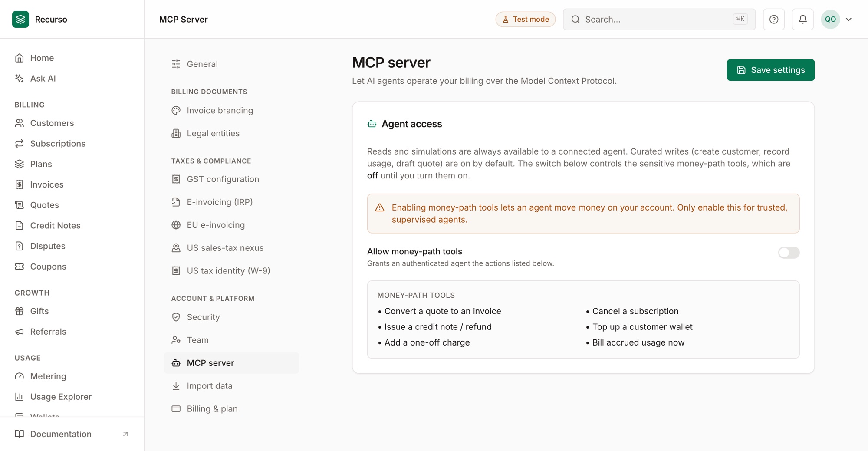This screenshot has width=868, height=451.
Task: Click 'Top up a customer wallet' text
Action: click(x=642, y=327)
